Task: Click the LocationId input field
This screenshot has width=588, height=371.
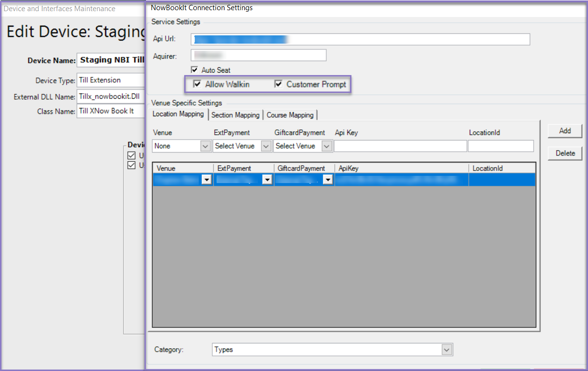Action: [x=501, y=146]
